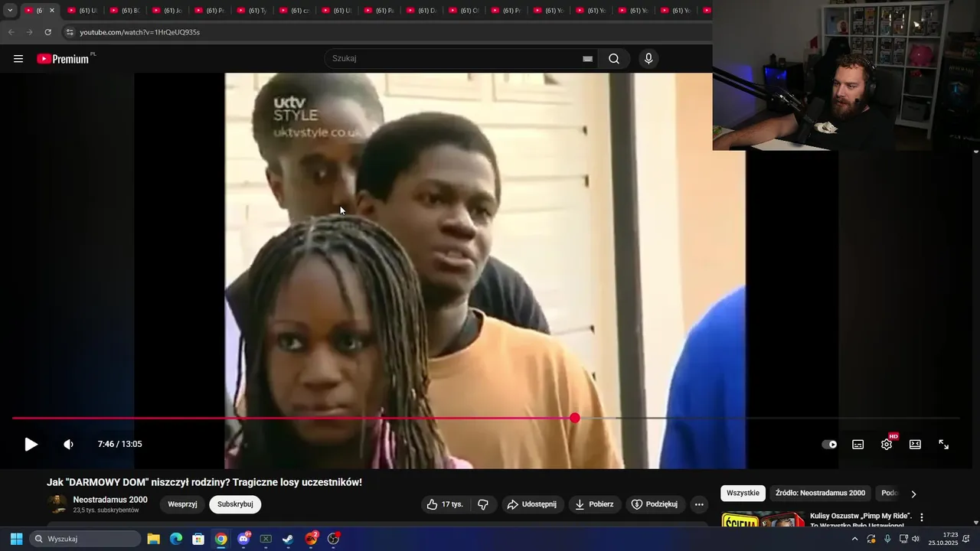Click the tray microphone indicator icon

(887, 539)
